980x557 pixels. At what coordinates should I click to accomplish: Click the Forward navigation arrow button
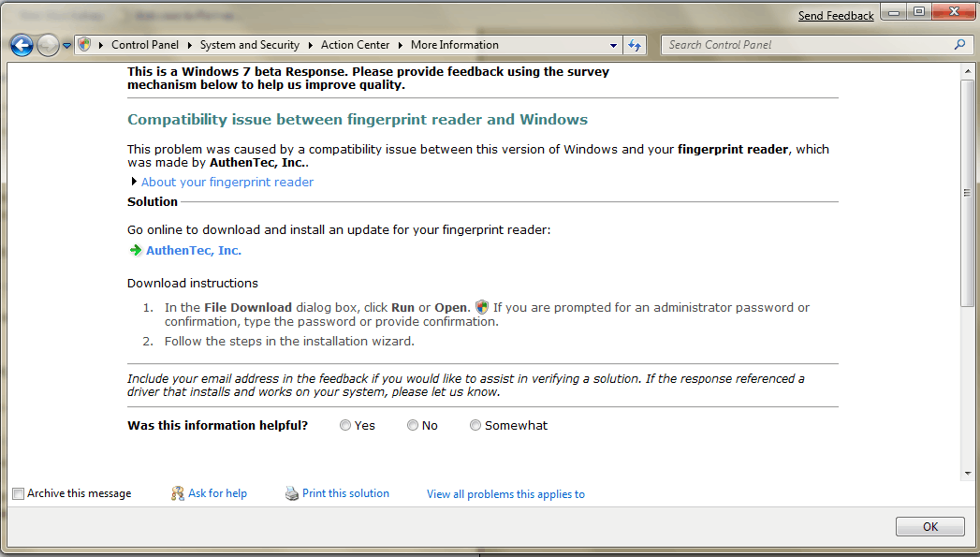(48, 45)
